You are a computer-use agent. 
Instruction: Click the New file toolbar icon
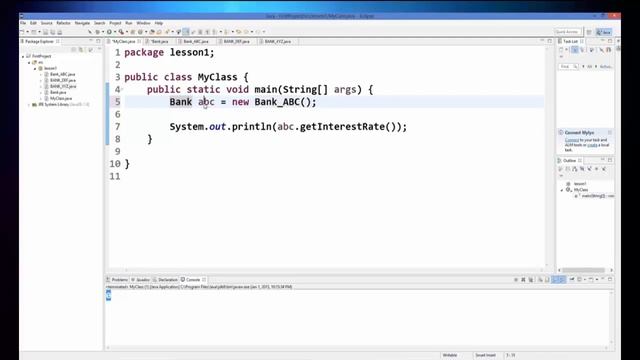(22, 32)
